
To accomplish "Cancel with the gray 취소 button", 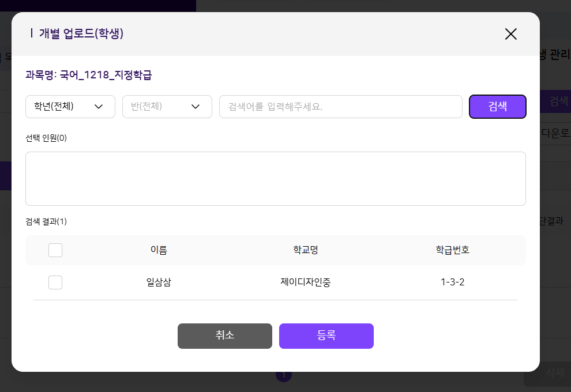I will click(224, 336).
